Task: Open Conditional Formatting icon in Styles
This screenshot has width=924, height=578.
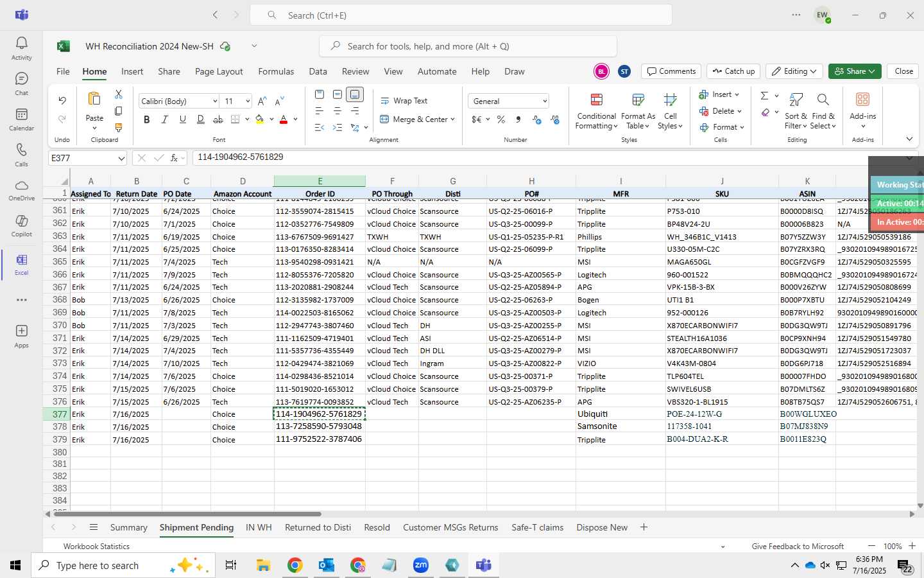Action: 596,100
